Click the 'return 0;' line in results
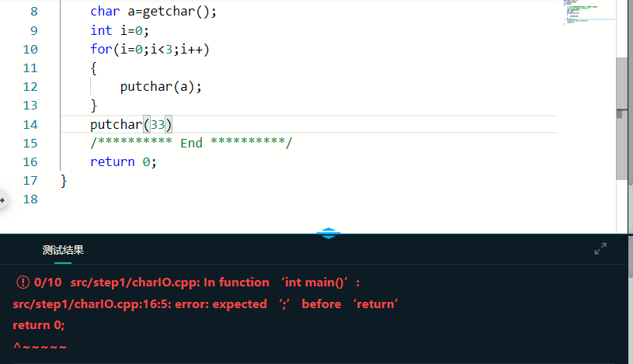 pos(39,325)
